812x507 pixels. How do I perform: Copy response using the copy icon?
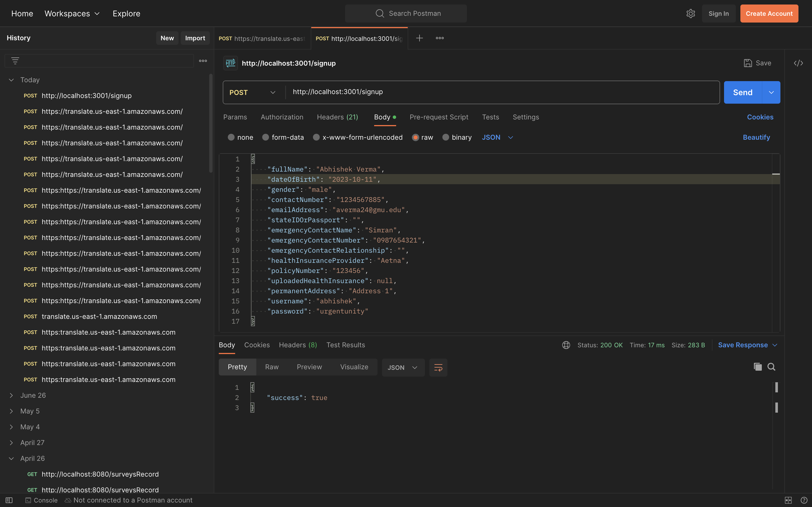tap(758, 367)
